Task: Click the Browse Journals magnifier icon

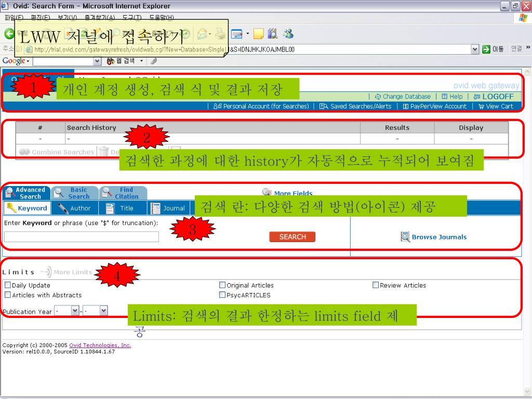Action: tap(405, 236)
